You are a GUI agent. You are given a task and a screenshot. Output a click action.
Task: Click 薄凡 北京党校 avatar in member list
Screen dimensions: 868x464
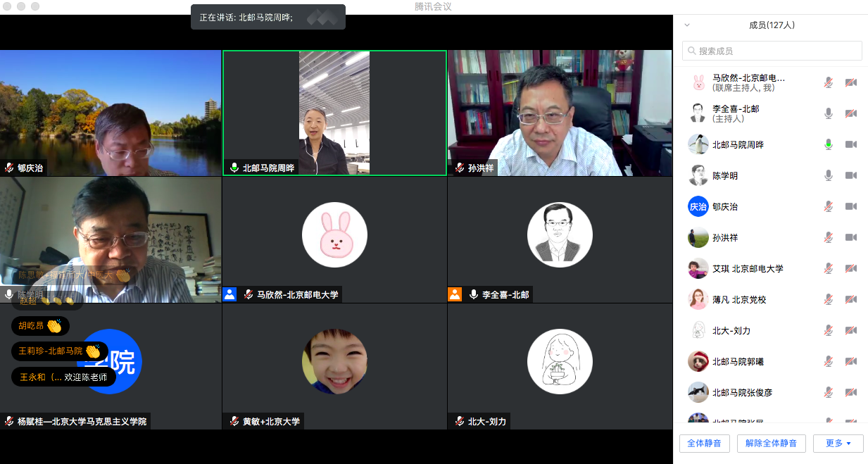(x=698, y=299)
